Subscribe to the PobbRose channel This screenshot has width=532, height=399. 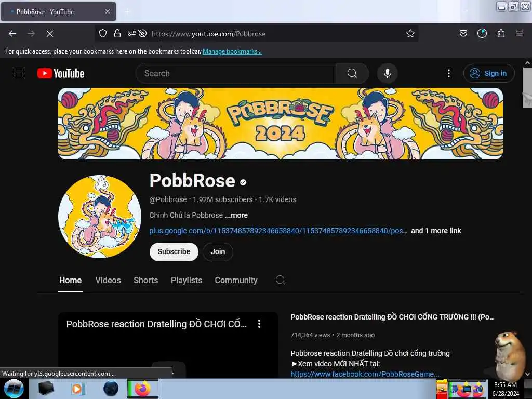click(x=174, y=252)
